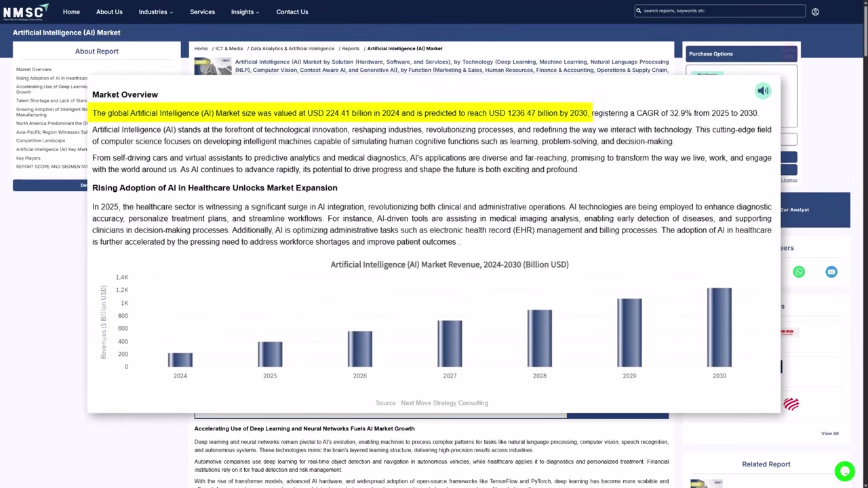Collapse the About Report section
The image size is (868, 488).
coord(96,51)
